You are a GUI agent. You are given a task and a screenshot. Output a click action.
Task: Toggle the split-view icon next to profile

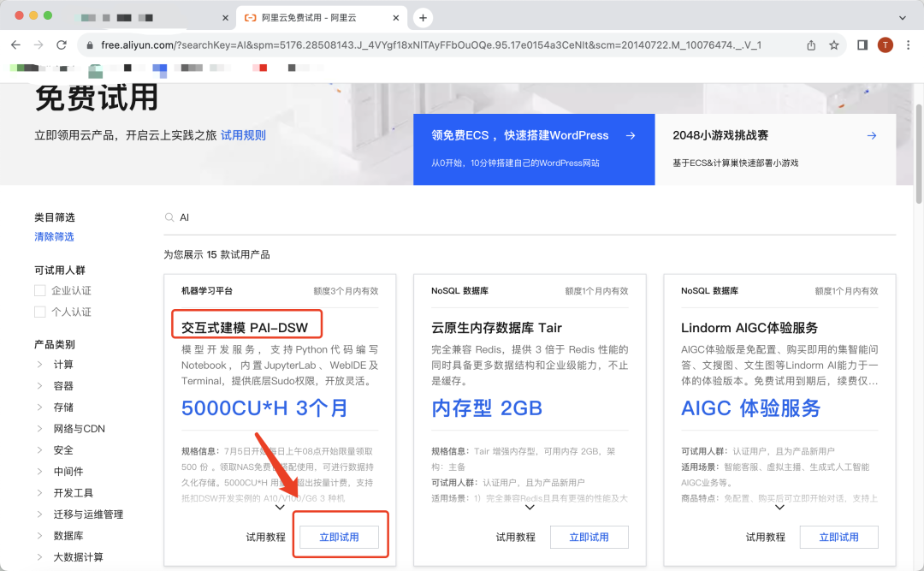tap(862, 45)
